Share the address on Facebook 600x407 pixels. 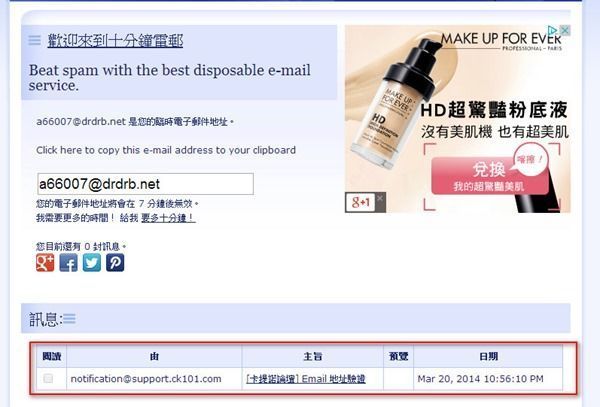point(68,263)
